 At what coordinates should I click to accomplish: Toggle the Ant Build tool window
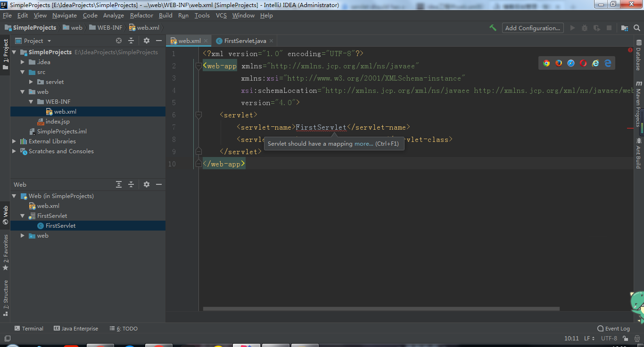pyautogui.click(x=638, y=153)
